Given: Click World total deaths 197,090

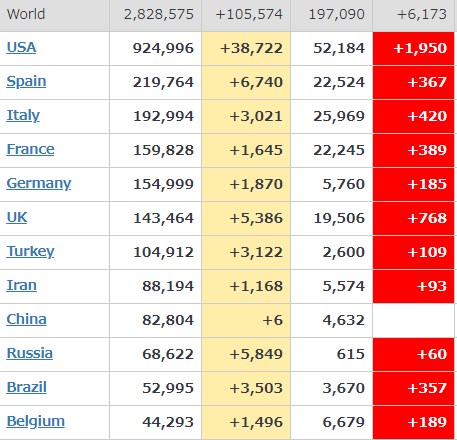Looking at the screenshot, I should (337, 14).
